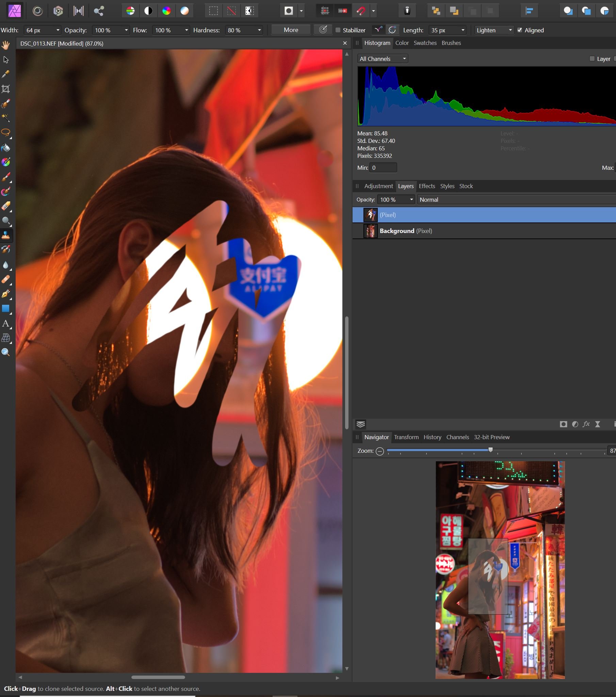Select the Erase Brush tool
This screenshot has width=616, height=697.
coord(6,206)
